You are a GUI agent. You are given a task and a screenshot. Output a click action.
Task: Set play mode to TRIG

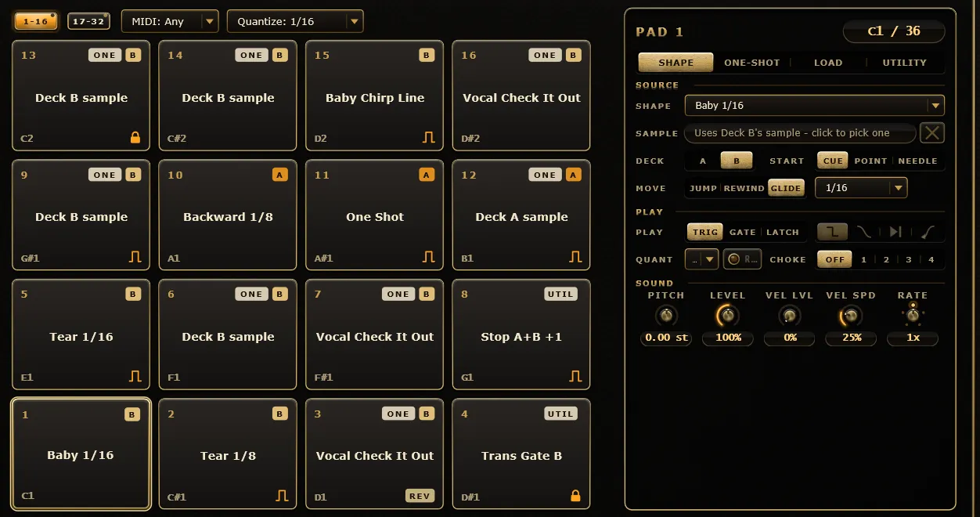click(705, 232)
